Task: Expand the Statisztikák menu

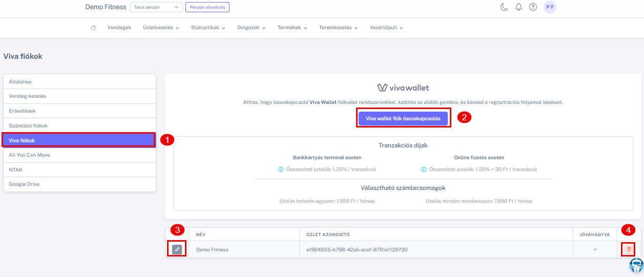Action: [x=208, y=28]
